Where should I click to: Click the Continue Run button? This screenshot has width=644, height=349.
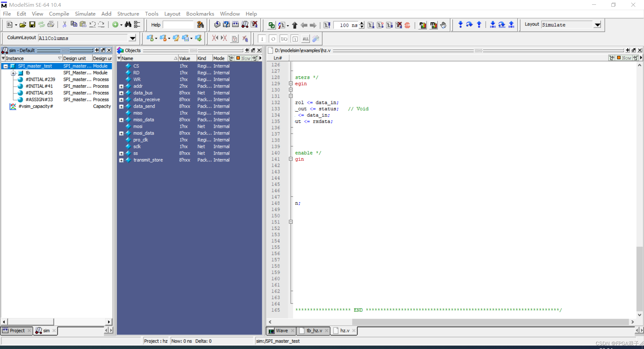[380, 25]
